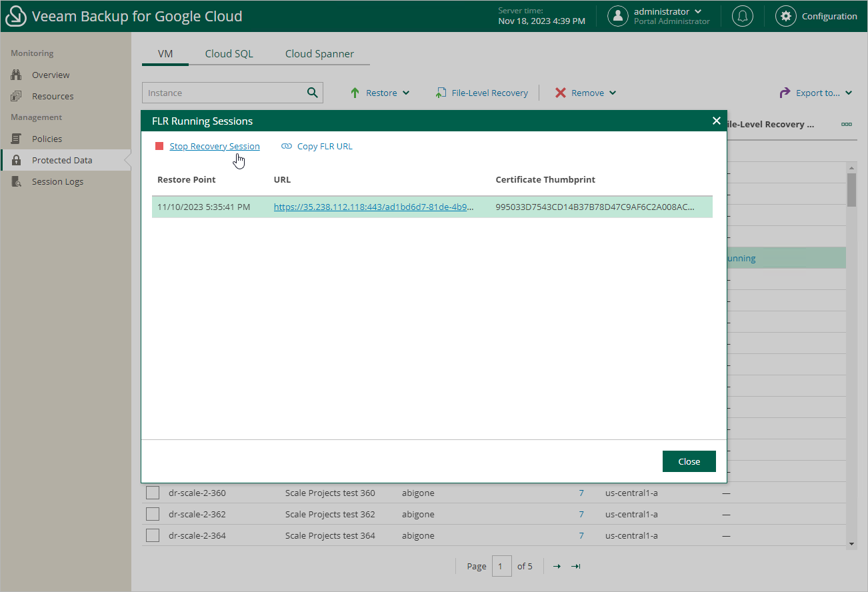Tick the checkbox for dr-scale-2-364

(x=153, y=536)
